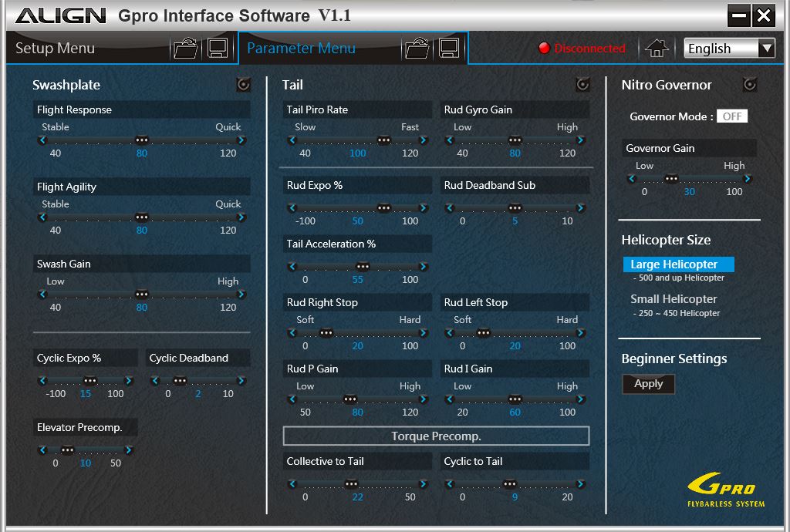The width and height of the screenshot is (790, 532).
Task: Increase Flight Response with right arrow
Action: [x=241, y=140]
